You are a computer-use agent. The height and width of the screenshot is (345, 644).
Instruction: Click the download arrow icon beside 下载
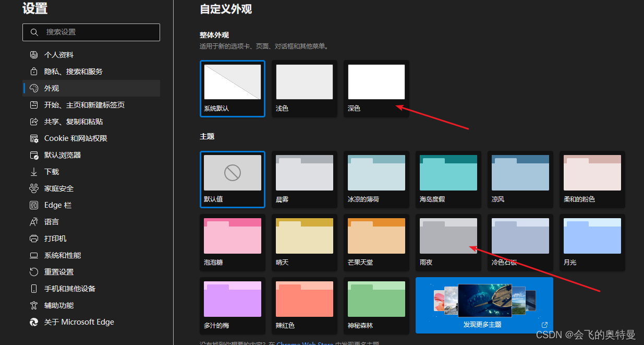34,172
